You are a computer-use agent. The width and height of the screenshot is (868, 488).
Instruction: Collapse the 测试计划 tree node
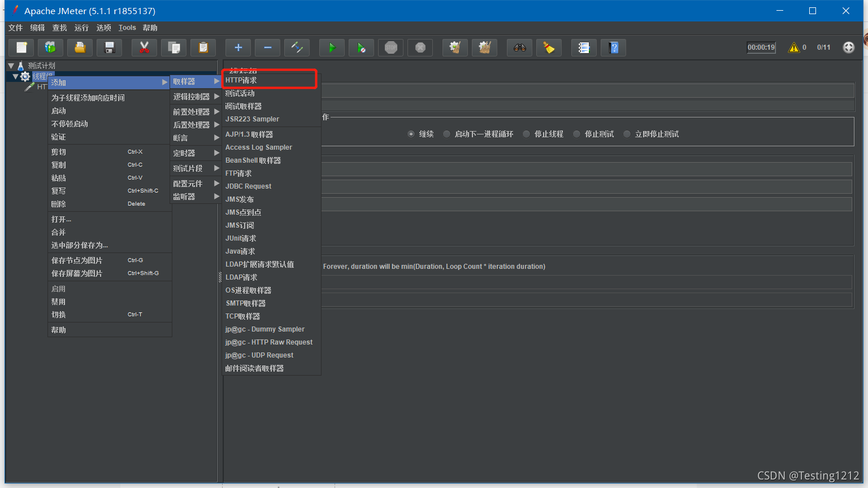11,66
